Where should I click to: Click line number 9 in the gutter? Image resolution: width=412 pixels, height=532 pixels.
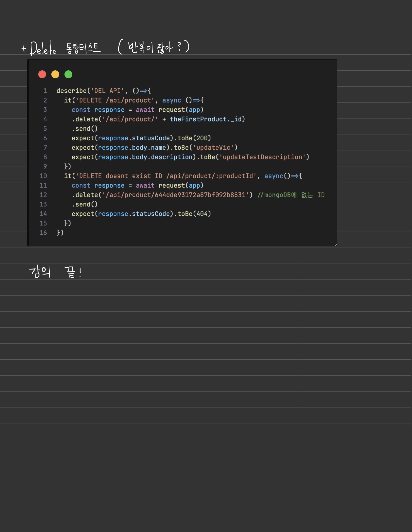point(45,166)
